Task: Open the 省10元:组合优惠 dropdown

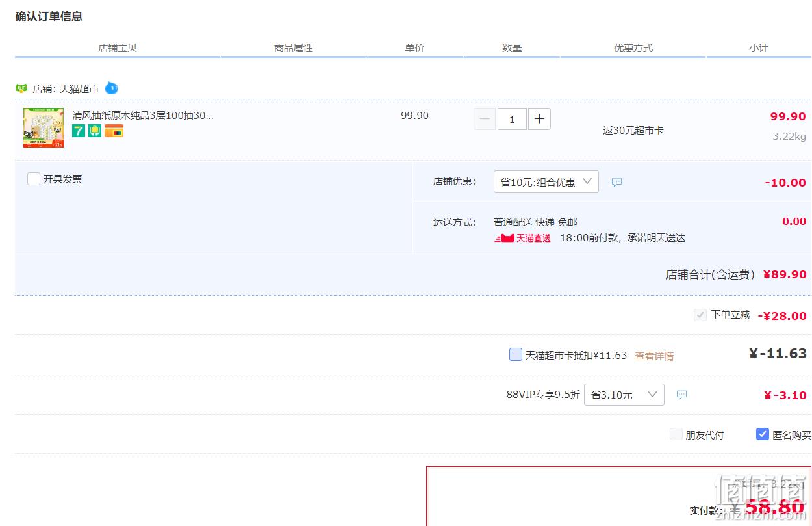Action: (x=546, y=182)
